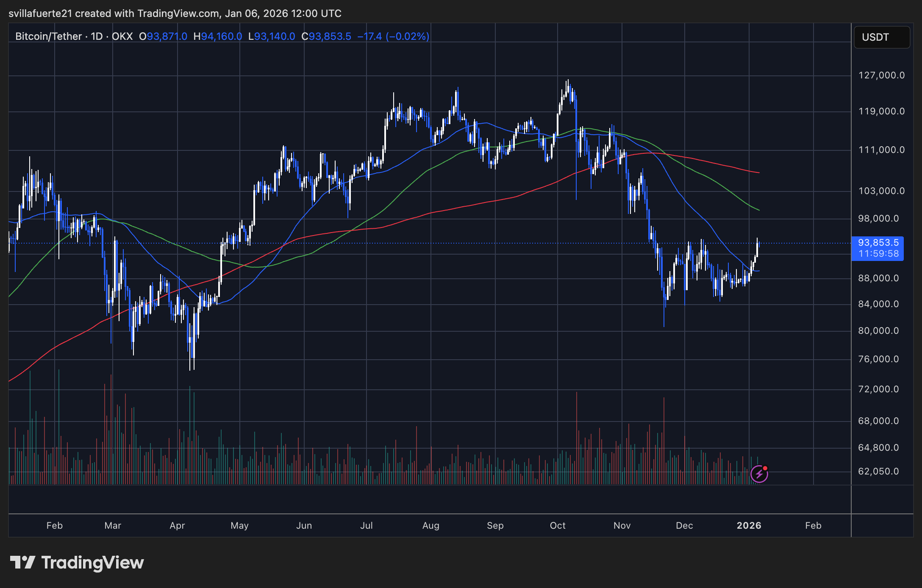Click the current price label 93,853.5
This screenshot has height=588, width=922.
point(878,243)
